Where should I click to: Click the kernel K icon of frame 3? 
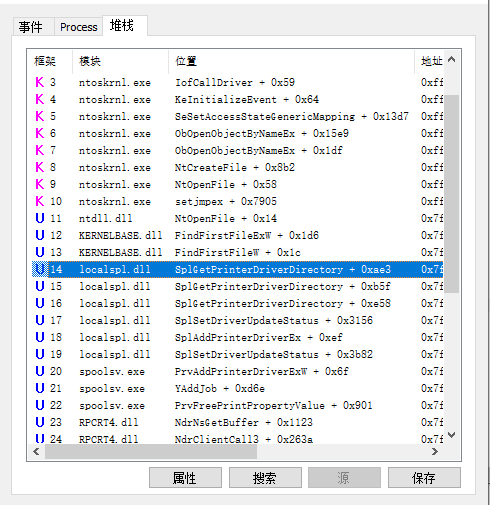click(40, 82)
